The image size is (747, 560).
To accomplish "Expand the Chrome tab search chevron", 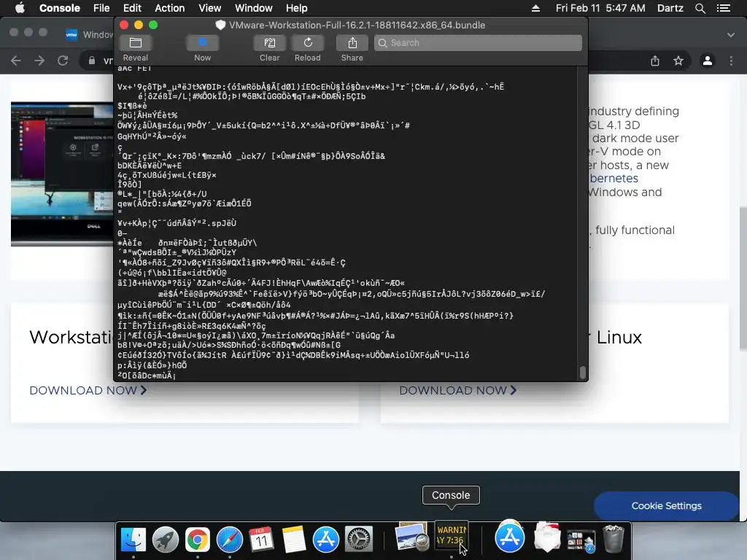I will pyautogui.click(x=731, y=35).
